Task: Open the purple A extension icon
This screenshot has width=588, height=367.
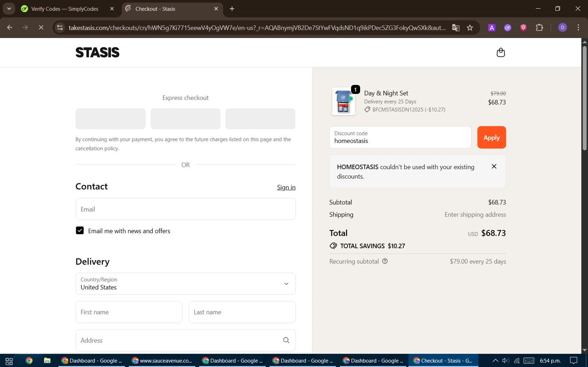Action: click(492, 28)
